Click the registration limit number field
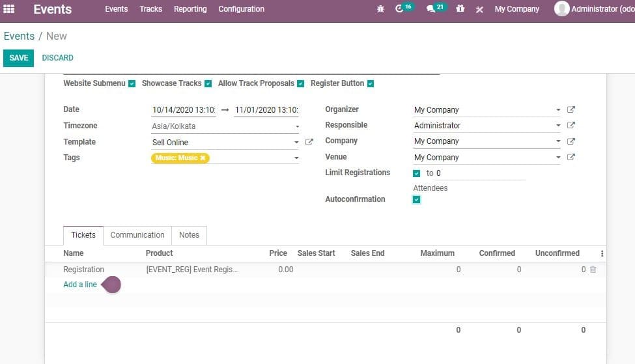Image resolution: width=635 pixels, height=364 pixels. click(480, 173)
